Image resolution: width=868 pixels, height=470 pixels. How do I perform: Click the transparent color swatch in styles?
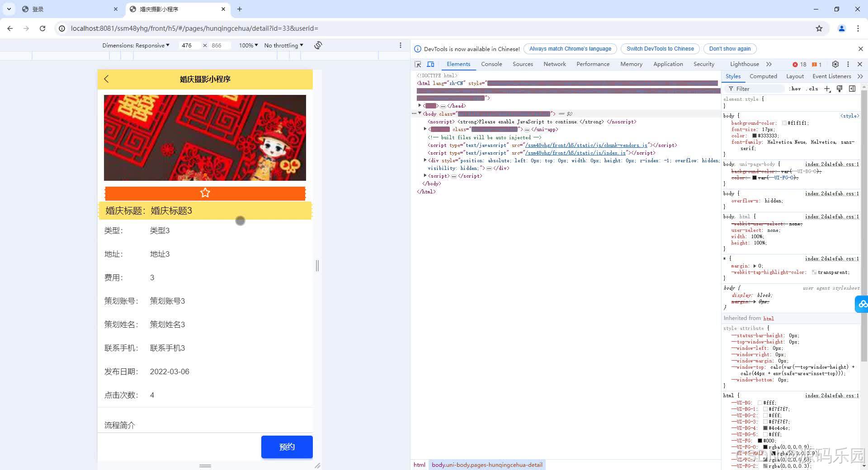coord(812,272)
